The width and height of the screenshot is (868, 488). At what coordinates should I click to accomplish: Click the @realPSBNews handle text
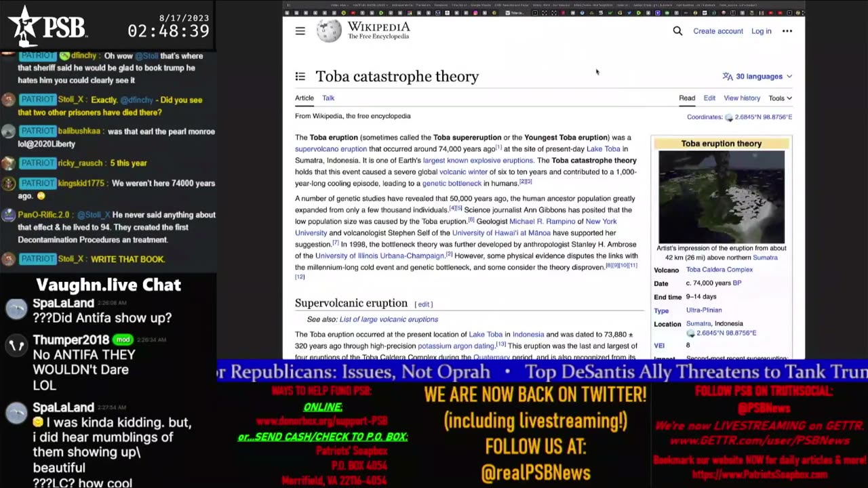point(536,472)
